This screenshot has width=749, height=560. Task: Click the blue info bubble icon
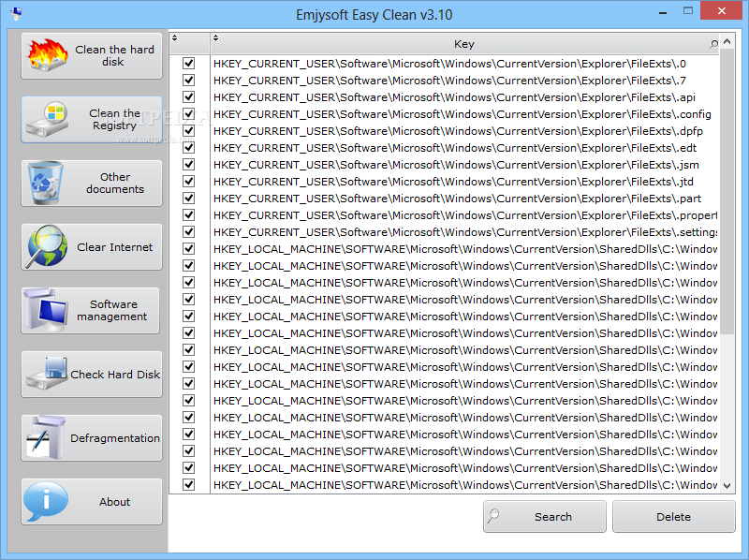(46, 501)
